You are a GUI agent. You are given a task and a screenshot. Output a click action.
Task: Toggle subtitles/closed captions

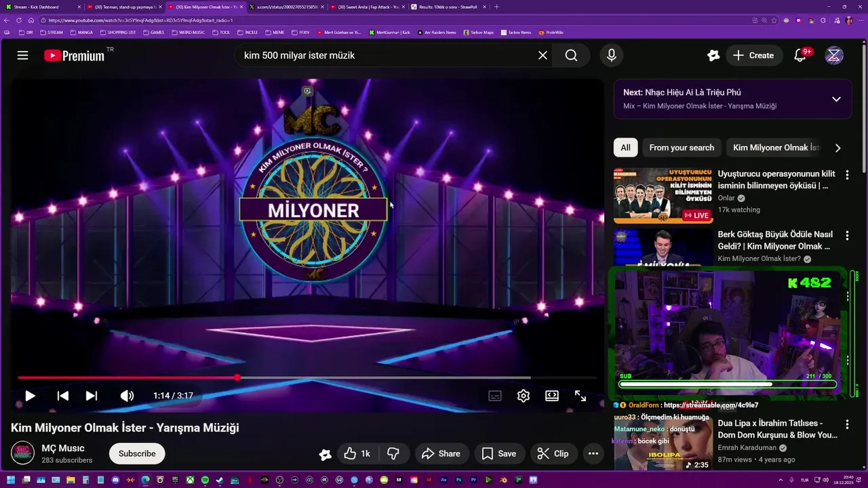[495, 396]
